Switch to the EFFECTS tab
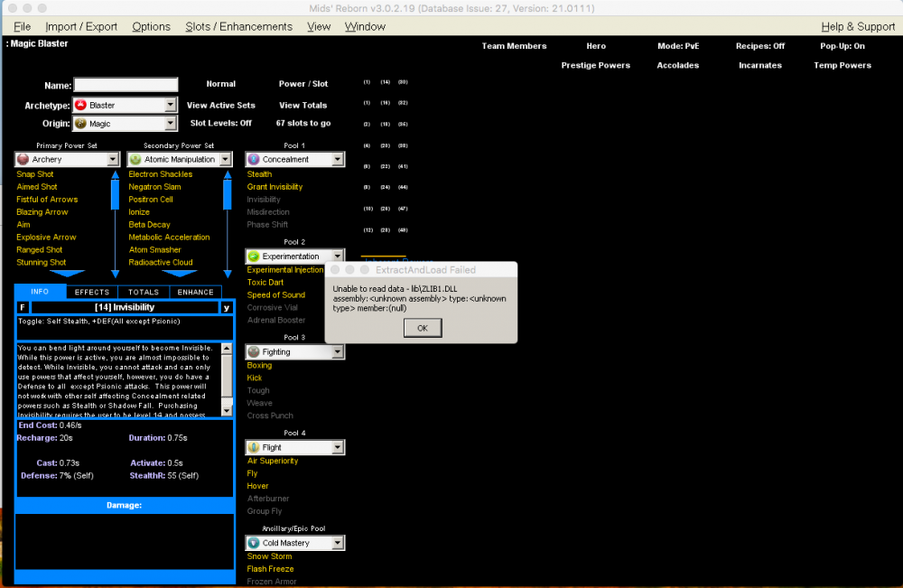 point(92,292)
